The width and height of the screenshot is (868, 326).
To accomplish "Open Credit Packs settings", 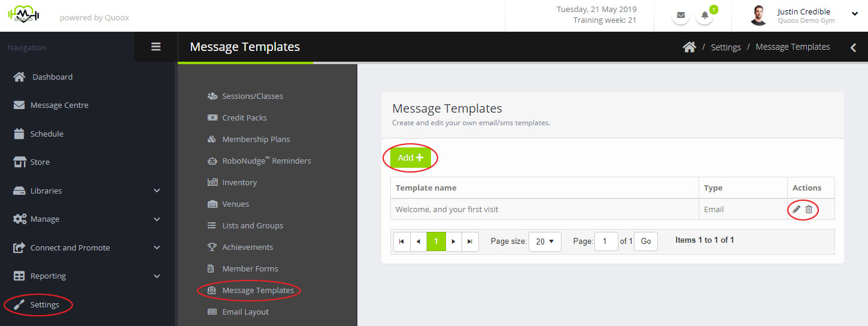I will (244, 117).
